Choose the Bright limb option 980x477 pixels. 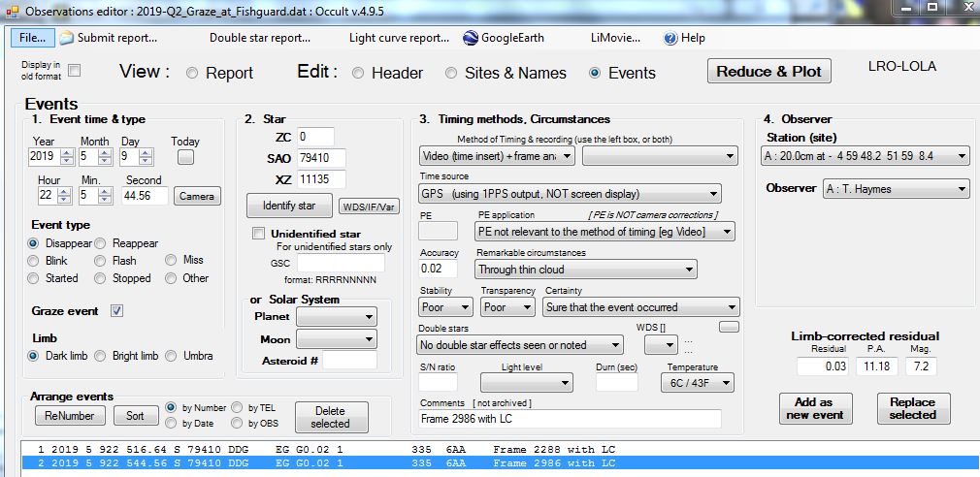(103, 356)
